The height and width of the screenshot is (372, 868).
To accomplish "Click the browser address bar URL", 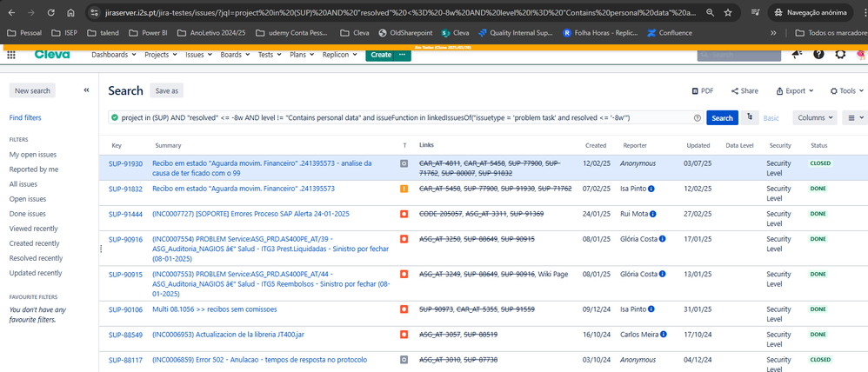I will (x=401, y=12).
